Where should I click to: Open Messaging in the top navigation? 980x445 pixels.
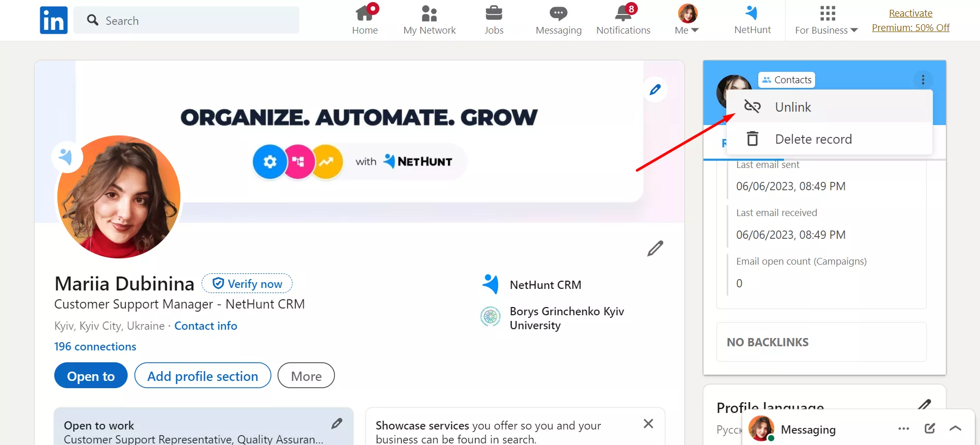pyautogui.click(x=558, y=20)
